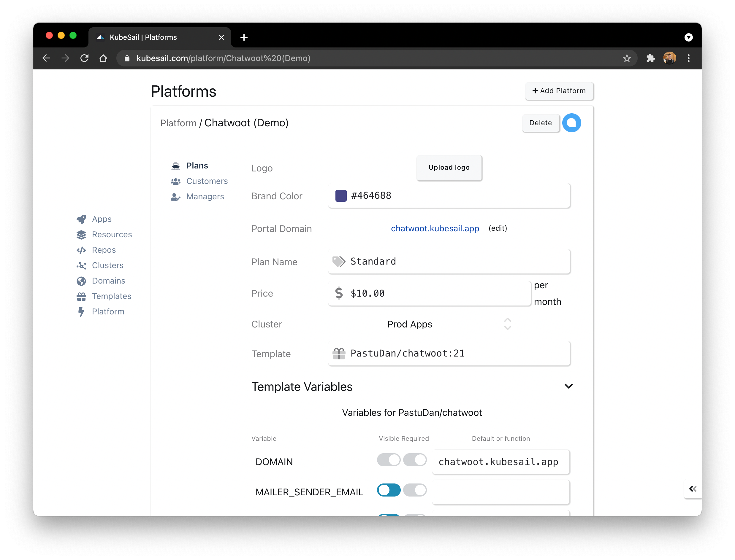
Task: Open the chatwoot.kubesail.app link
Action: 435,228
